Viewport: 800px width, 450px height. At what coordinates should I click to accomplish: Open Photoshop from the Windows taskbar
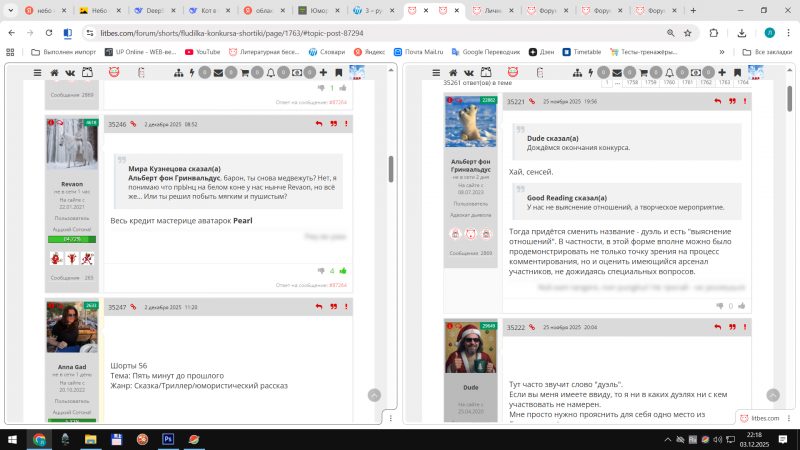[x=168, y=439]
